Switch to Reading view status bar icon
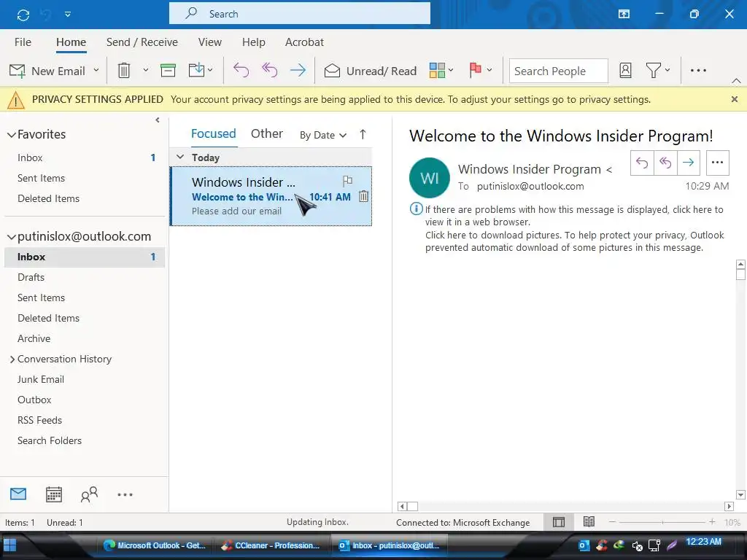Viewport: 747px width, 560px height. coord(589,522)
